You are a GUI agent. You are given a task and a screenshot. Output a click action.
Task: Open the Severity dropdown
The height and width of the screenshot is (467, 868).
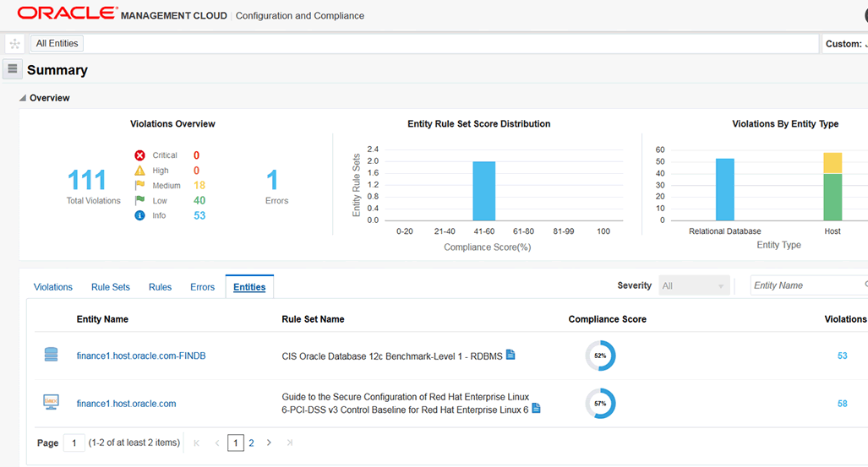pos(694,285)
